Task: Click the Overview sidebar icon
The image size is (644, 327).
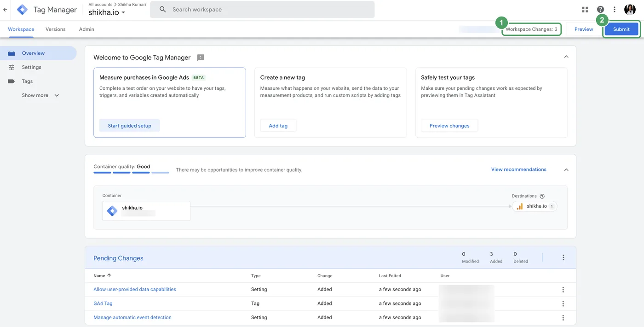Action: [11, 53]
